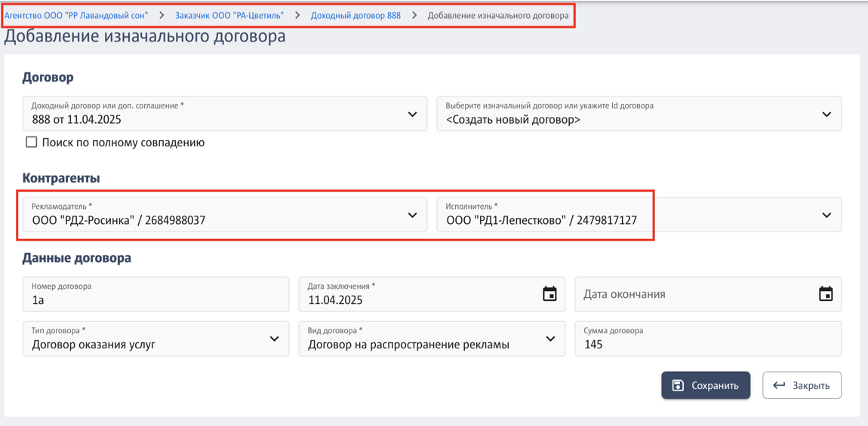The height and width of the screenshot is (426, 868).
Task: Go to Агентство ООО "РР Лавандовый сон" breadcrumb
Action: [x=76, y=16]
